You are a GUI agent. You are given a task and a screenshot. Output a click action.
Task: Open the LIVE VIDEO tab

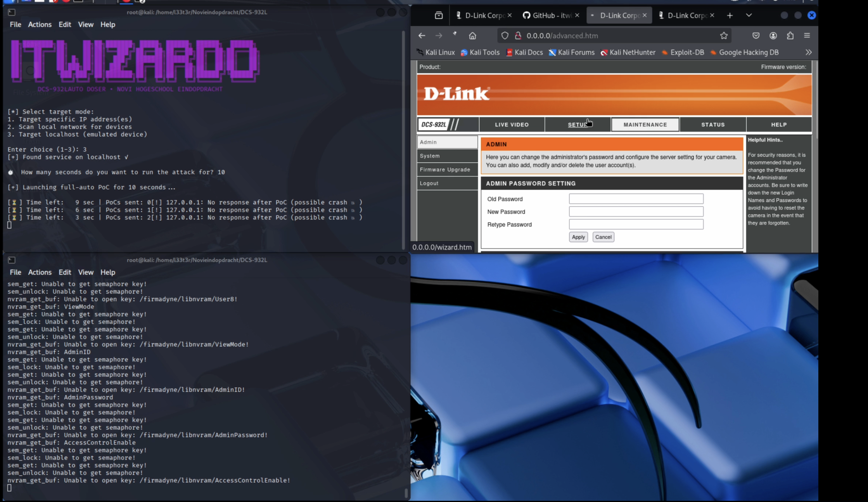512,125
